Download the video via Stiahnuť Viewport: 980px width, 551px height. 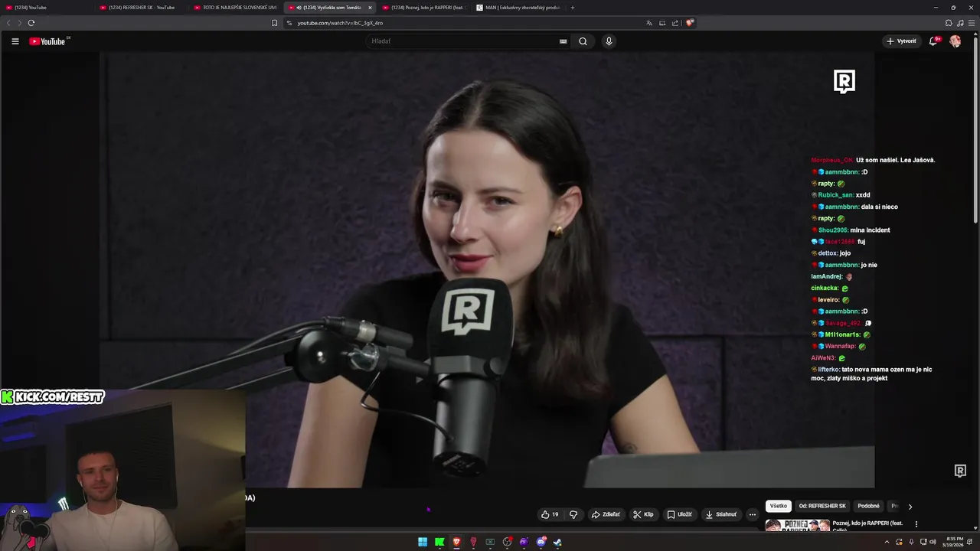pos(721,514)
